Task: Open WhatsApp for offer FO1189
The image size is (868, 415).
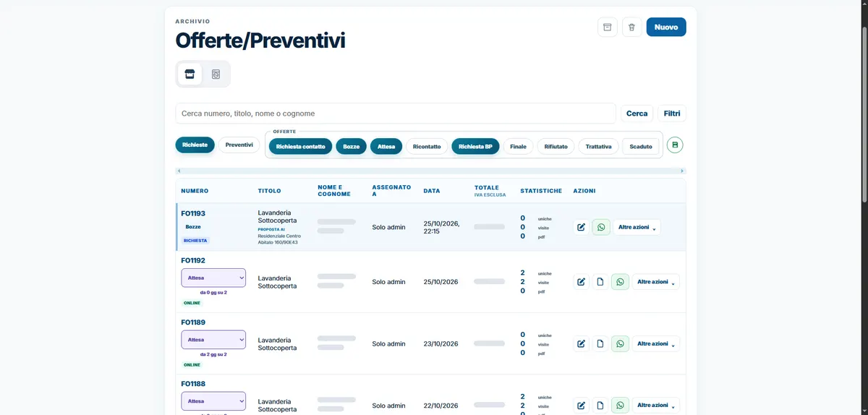Action: 620,343
